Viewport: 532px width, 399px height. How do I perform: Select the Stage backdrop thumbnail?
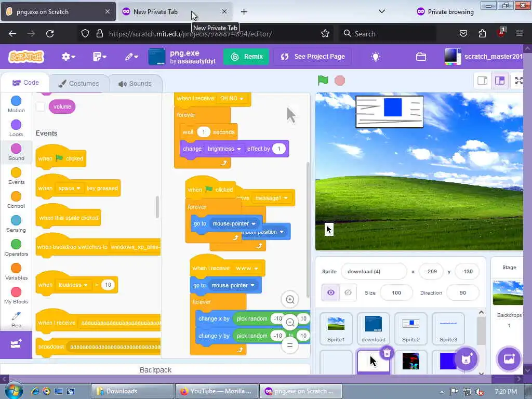(508, 292)
